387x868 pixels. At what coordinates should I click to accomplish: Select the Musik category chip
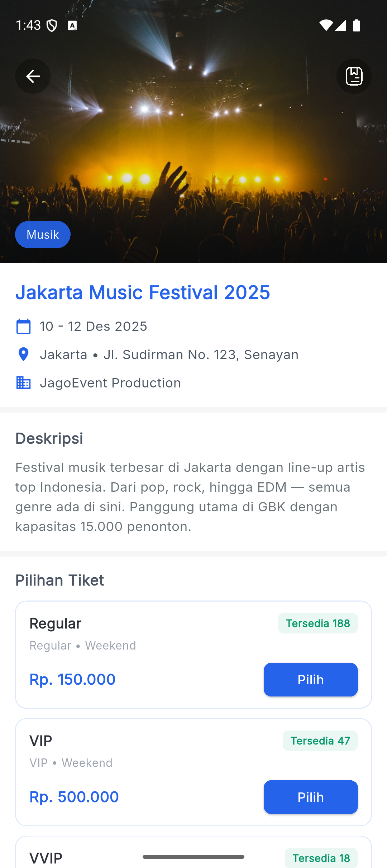(43, 235)
